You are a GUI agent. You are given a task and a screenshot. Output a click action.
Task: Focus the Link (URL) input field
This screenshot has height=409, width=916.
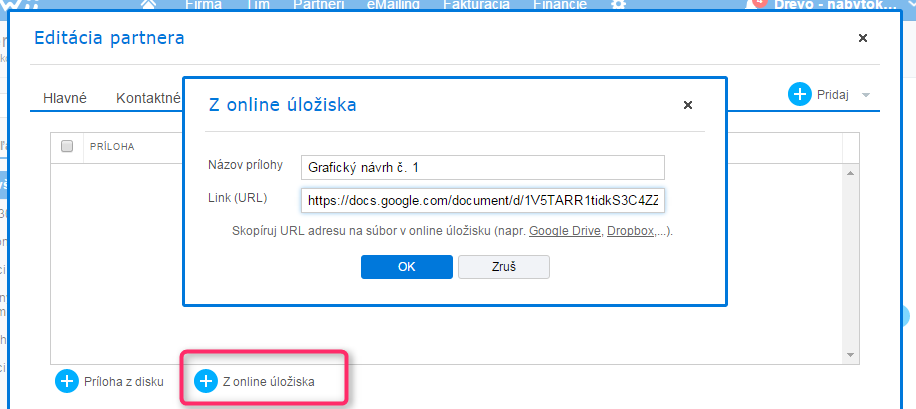(483, 200)
